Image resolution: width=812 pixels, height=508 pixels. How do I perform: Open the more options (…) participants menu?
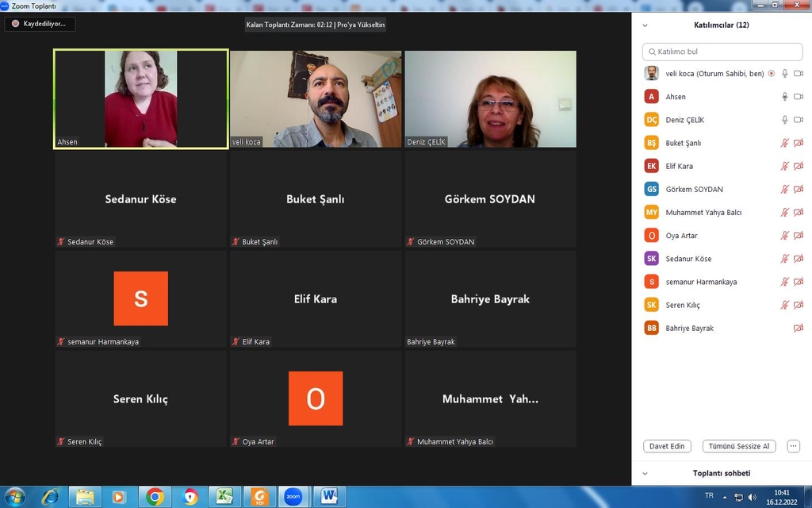[793, 446]
